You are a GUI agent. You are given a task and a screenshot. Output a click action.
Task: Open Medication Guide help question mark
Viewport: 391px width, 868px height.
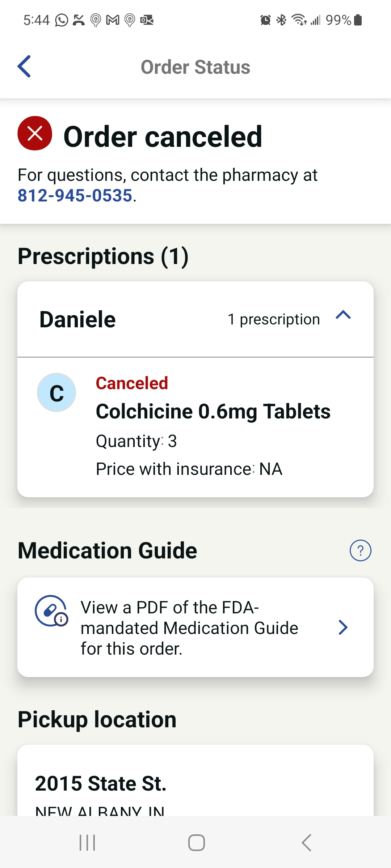coord(360,550)
